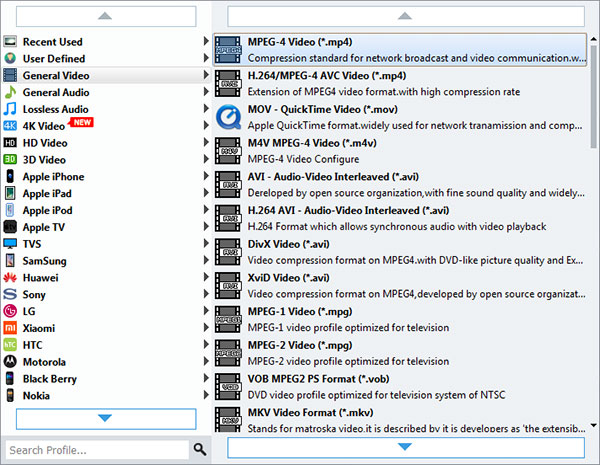Click the Recent Used clock icon
Image resolution: width=600 pixels, height=465 pixels.
(x=10, y=42)
